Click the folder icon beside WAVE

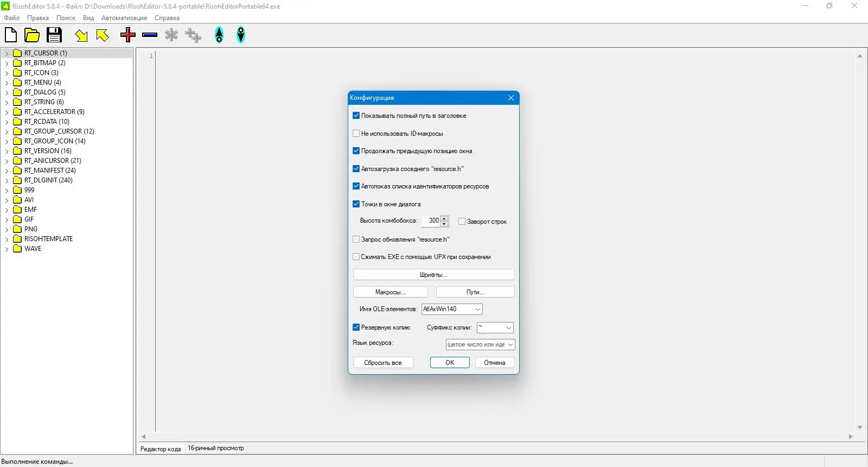tap(17, 249)
